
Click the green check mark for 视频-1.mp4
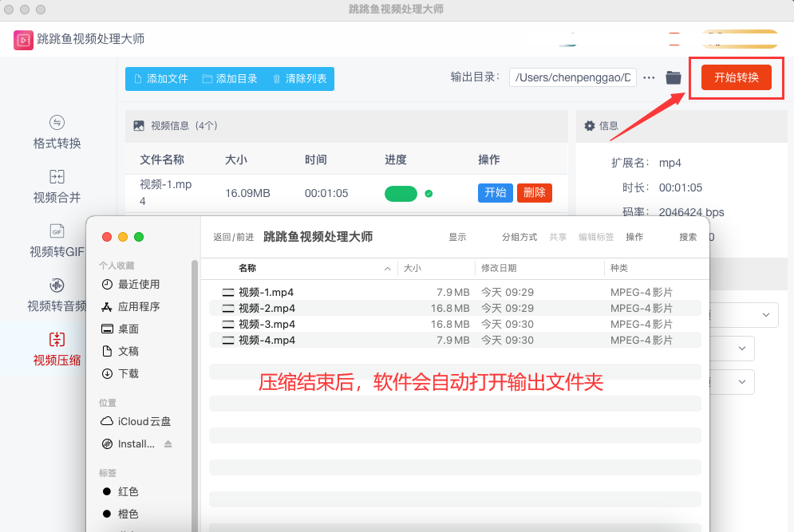tap(429, 193)
